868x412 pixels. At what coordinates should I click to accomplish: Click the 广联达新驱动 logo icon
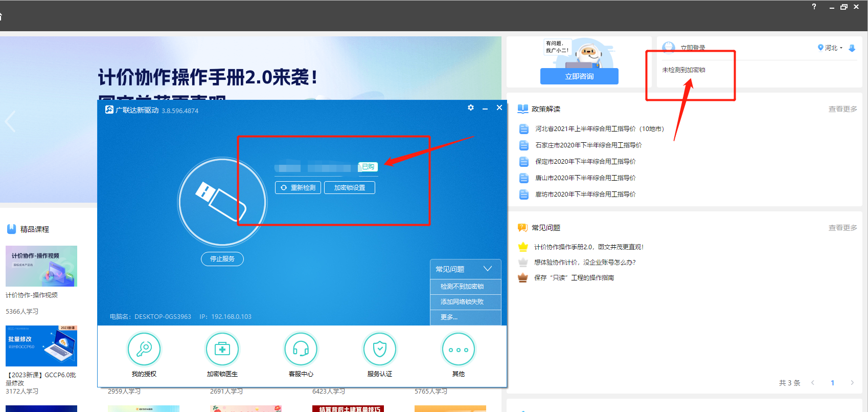coord(109,110)
